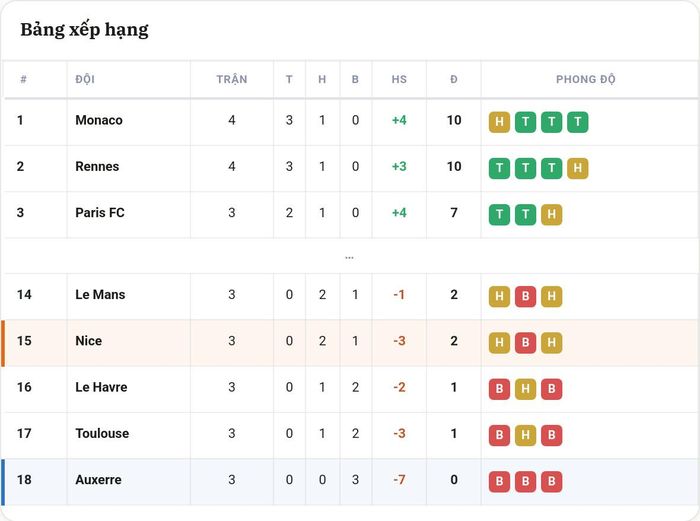
Task: Sort by the HS column header
Action: [x=399, y=79]
